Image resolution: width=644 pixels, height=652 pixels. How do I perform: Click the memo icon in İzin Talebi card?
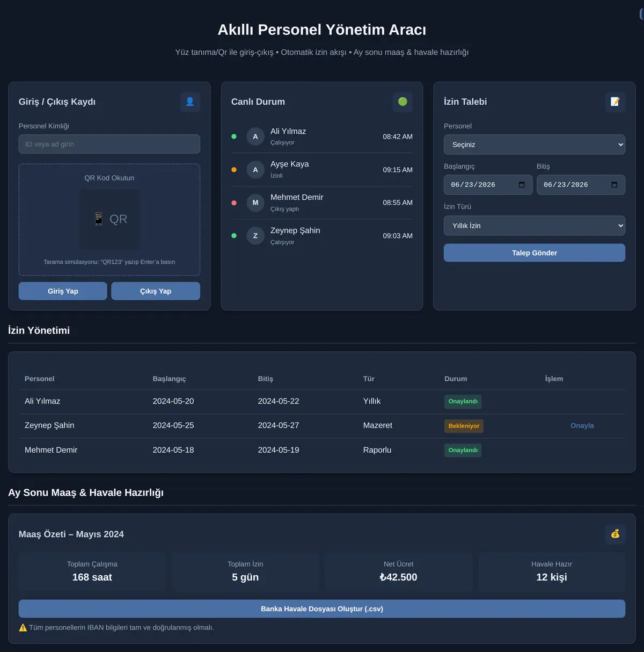[x=615, y=102]
